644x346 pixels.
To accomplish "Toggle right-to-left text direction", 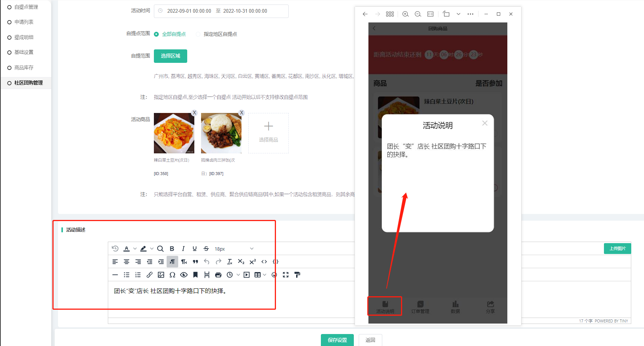I will (184, 262).
